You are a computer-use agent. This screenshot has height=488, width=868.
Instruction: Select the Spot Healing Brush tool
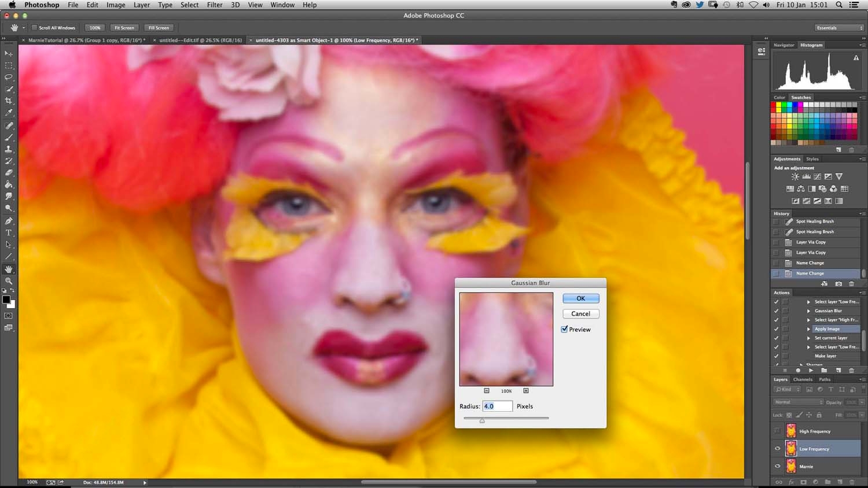(x=9, y=125)
